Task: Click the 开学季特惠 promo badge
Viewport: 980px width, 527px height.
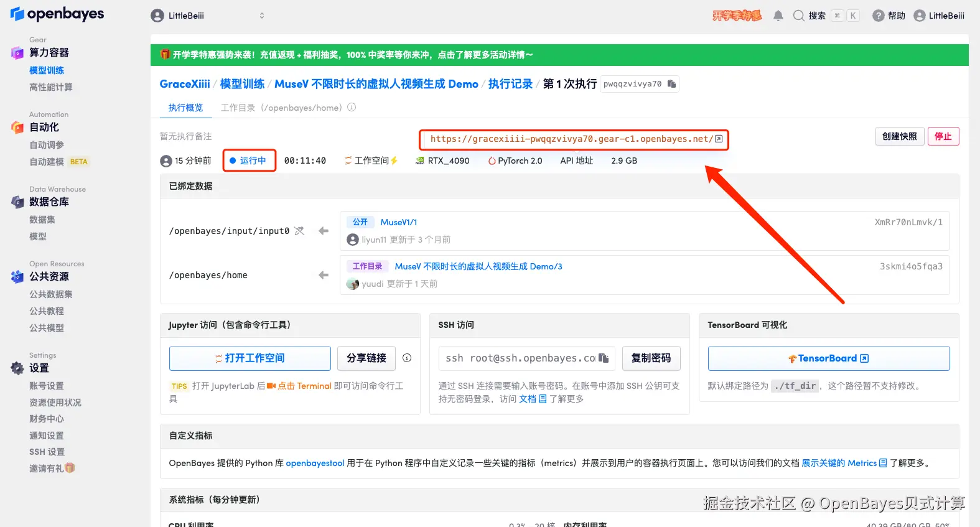Action: (737, 16)
